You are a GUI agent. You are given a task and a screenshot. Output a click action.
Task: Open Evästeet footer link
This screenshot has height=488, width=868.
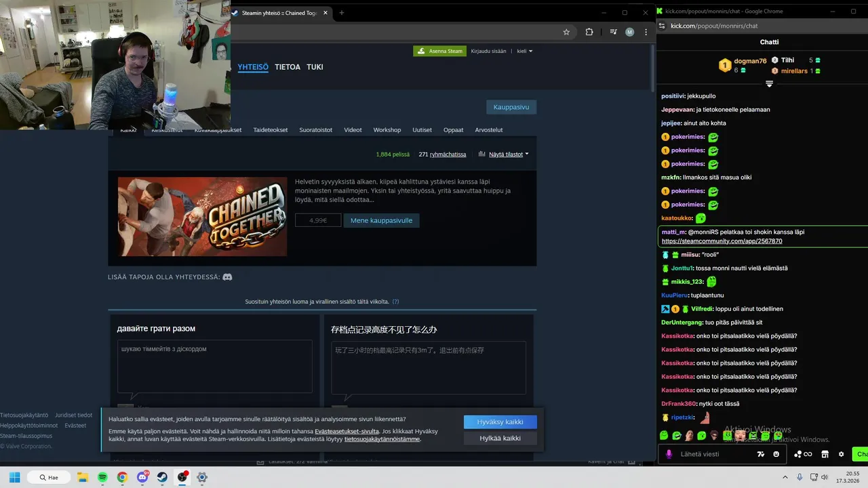click(75, 426)
